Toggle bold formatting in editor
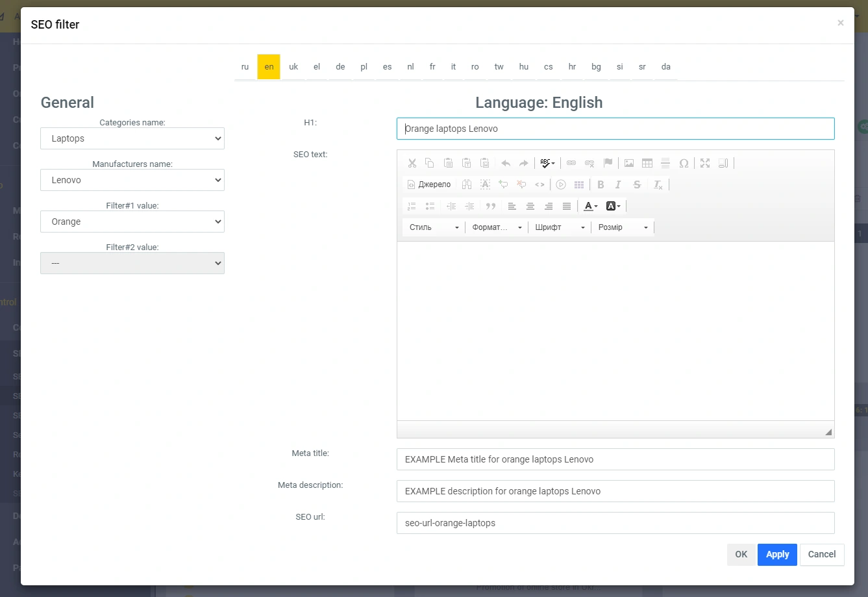Screen dimensions: 868x597 coord(601,184)
